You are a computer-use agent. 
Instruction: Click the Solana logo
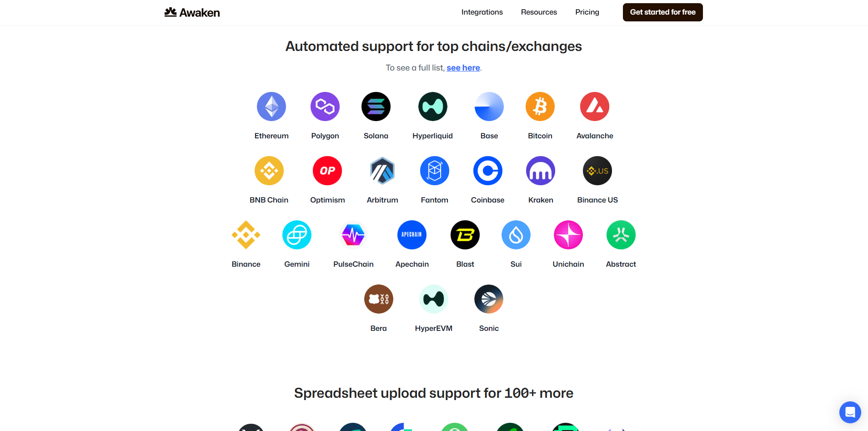[376, 106]
